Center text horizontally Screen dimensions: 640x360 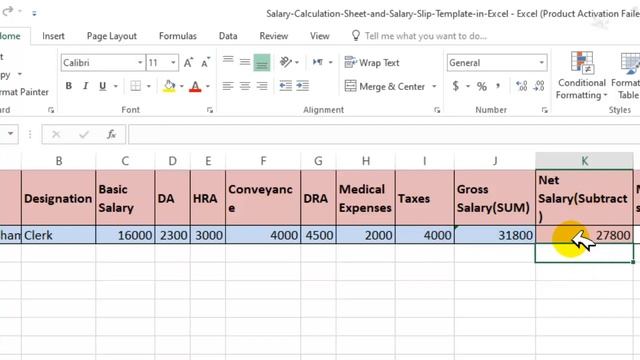pos(245,86)
